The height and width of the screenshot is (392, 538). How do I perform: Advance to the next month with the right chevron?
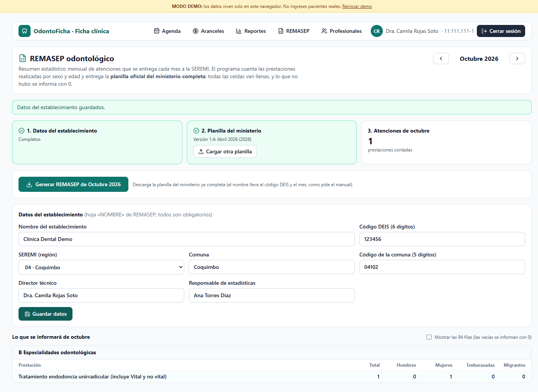[x=517, y=59]
